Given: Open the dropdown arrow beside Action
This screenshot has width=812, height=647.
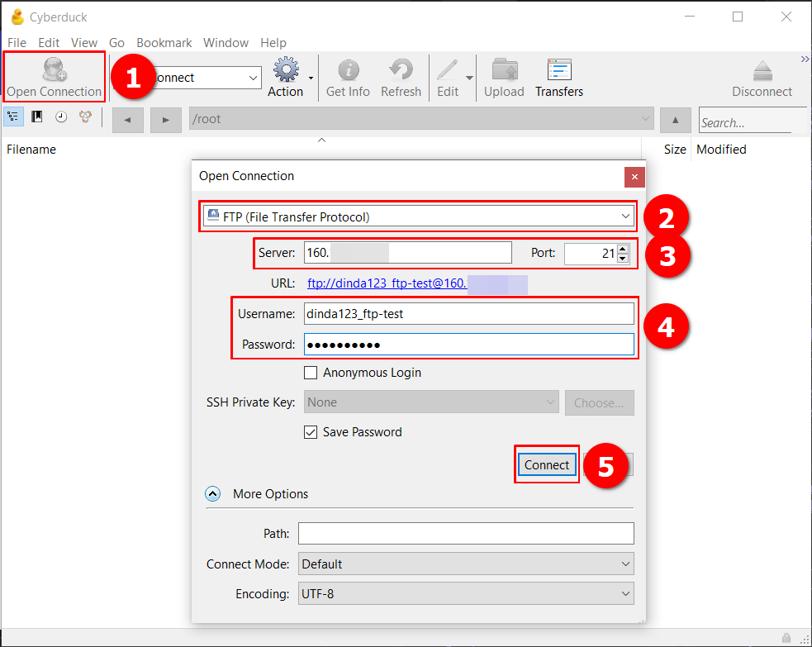Looking at the screenshot, I should pos(311,78).
